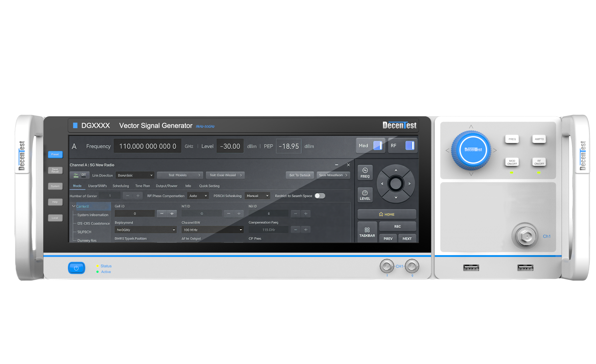Click the Level value field showing -30.00
This screenshot has height=364, width=596.
230,146
